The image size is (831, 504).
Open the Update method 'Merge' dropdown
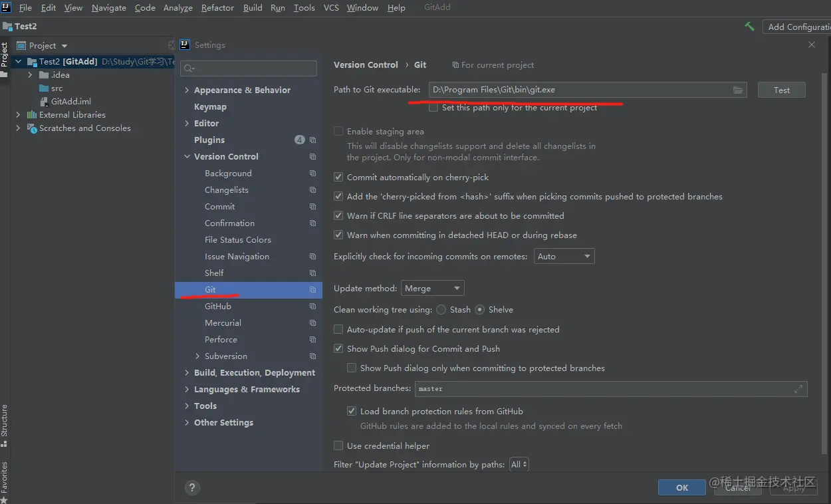pyautogui.click(x=432, y=289)
